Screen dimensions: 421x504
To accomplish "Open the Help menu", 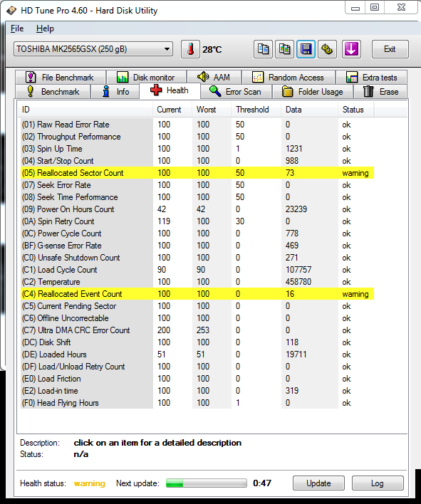I will [45, 28].
